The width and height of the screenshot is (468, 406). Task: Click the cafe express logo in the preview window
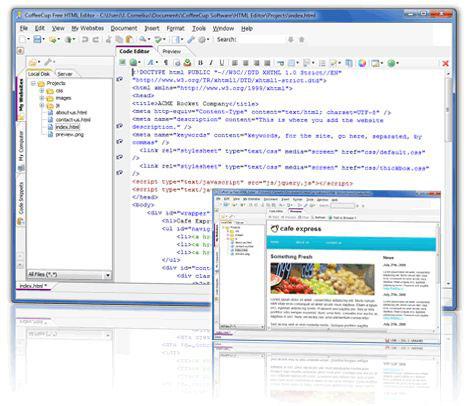click(296, 229)
